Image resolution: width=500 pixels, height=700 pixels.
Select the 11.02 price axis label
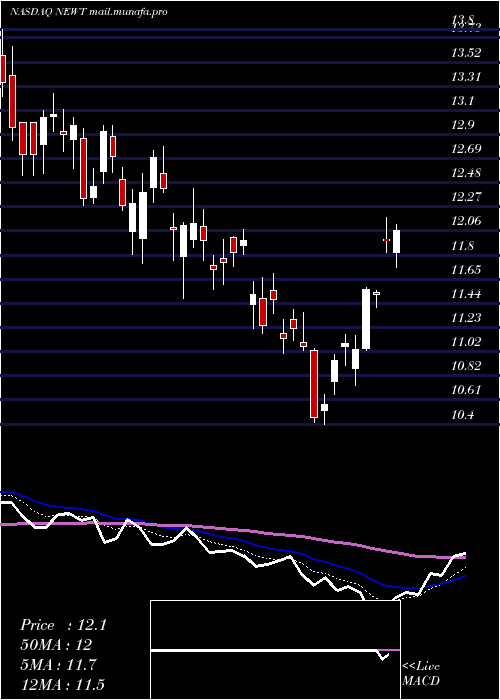[x=466, y=342]
